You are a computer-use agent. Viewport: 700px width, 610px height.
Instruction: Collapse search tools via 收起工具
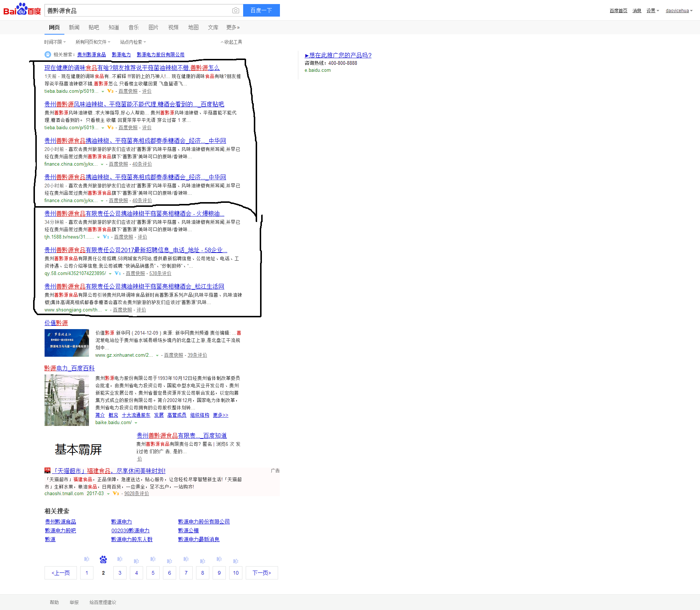click(231, 42)
